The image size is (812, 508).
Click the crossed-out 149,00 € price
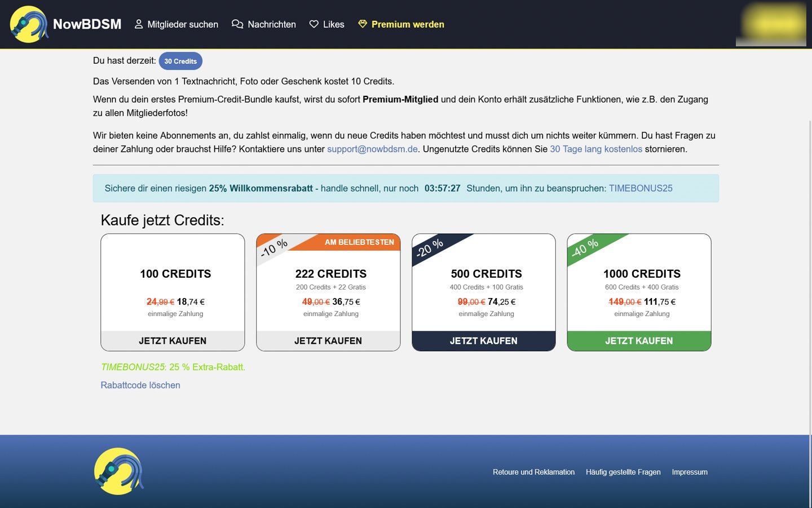click(x=625, y=302)
